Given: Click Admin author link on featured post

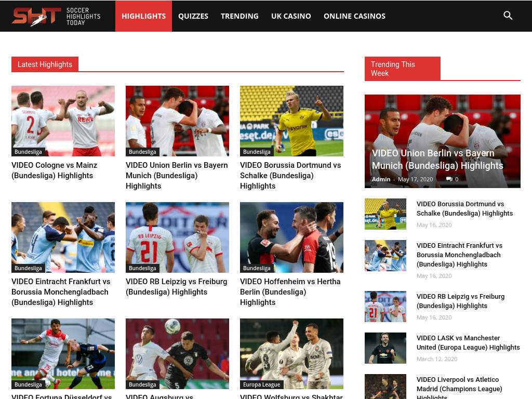Looking at the screenshot, I should (x=381, y=179).
